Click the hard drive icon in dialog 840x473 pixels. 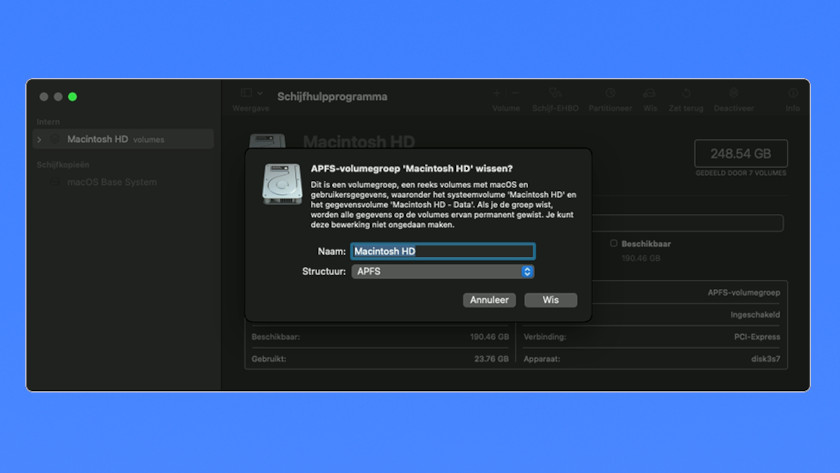pyautogui.click(x=282, y=184)
